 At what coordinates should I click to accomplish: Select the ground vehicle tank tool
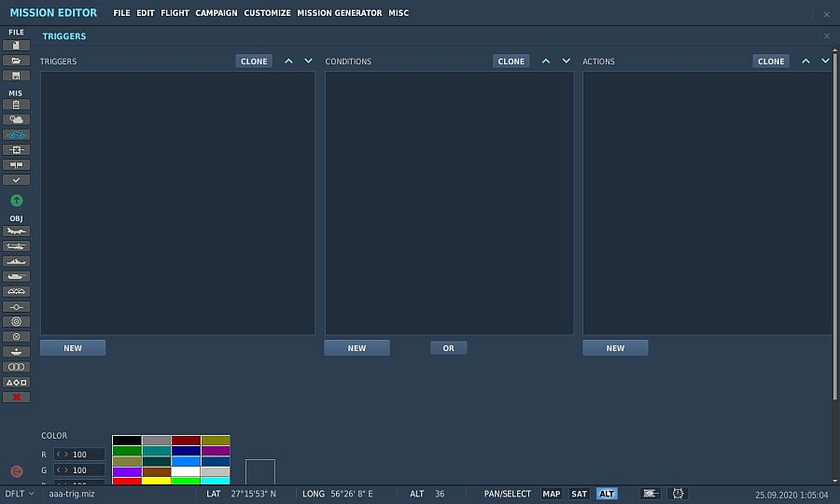click(16, 276)
